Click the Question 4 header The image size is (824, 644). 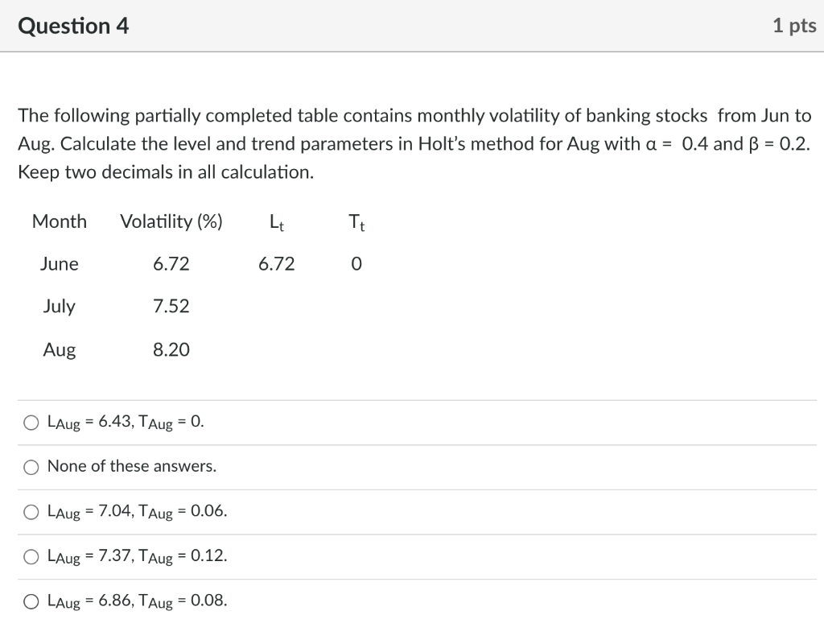73,25
